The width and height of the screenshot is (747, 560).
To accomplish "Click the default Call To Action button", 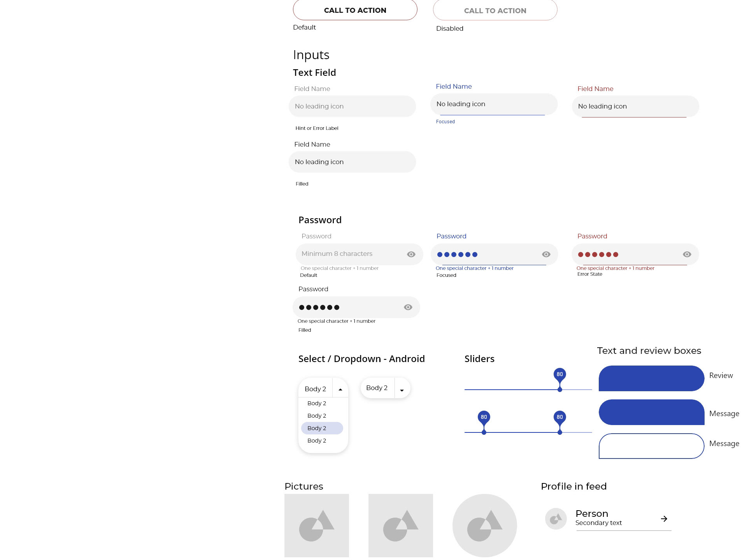I will (355, 10).
